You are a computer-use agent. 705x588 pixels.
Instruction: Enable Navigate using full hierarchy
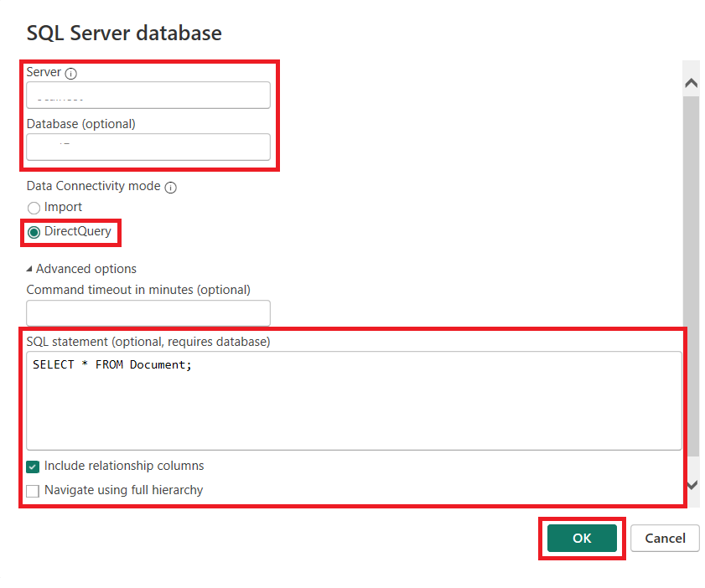33,491
